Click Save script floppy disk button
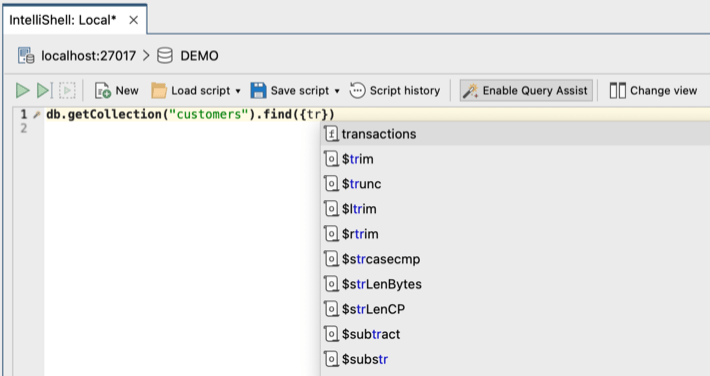 [290, 91]
